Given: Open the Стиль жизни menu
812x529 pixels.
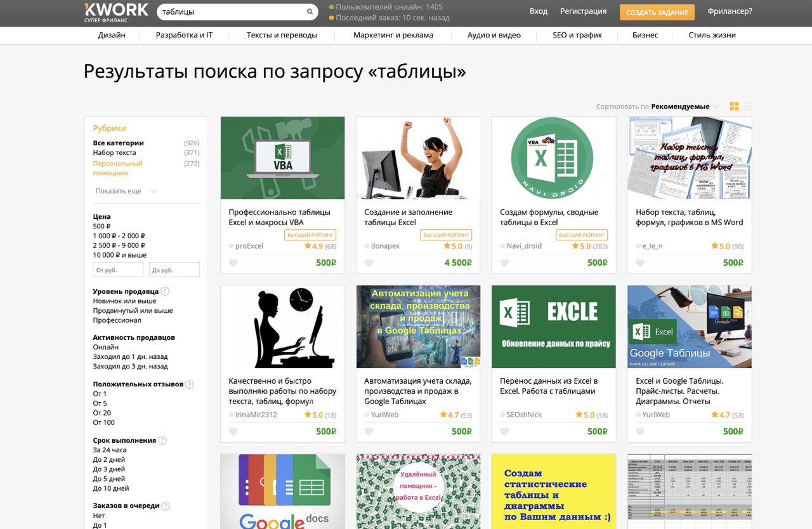Looking at the screenshot, I should [x=712, y=36].
